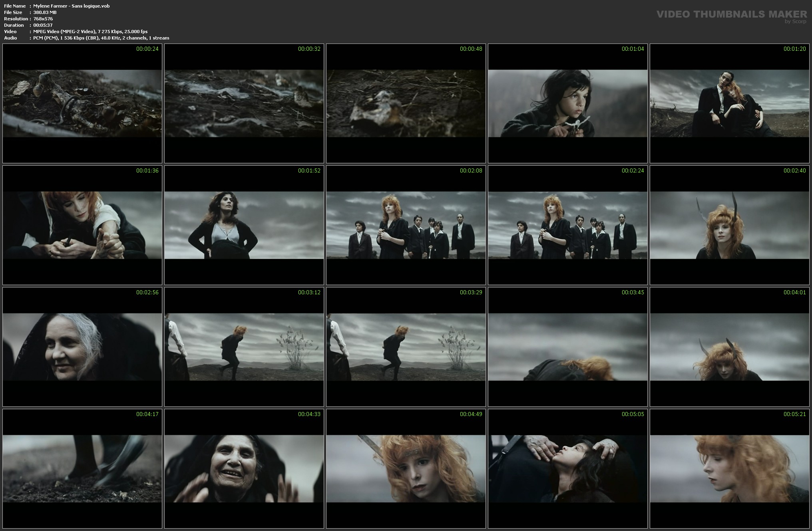Click the timestamp label '00:05:21'
This screenshot has width=812, height=531.
click(795, 414)
